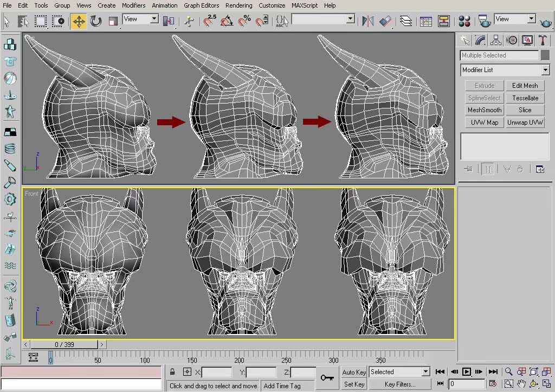The image size is (555, 392).
Task: Click the Add Time Tag area
Action: coord(287,386)
